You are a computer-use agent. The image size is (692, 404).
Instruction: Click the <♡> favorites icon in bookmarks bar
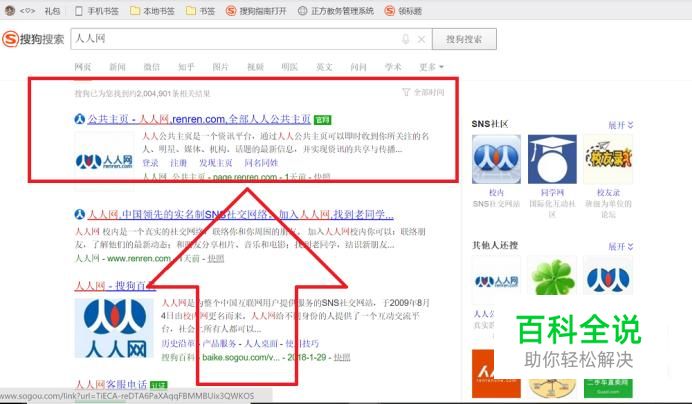(x=27, y=11)
